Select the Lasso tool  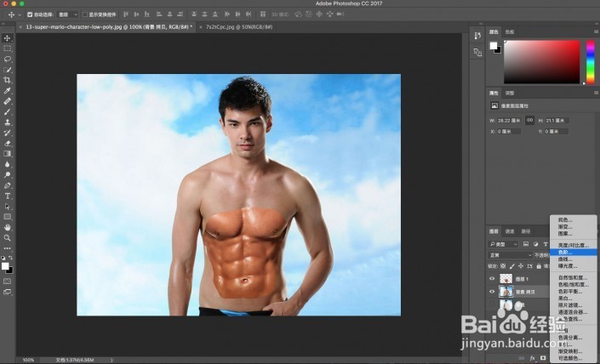[8, 60]
